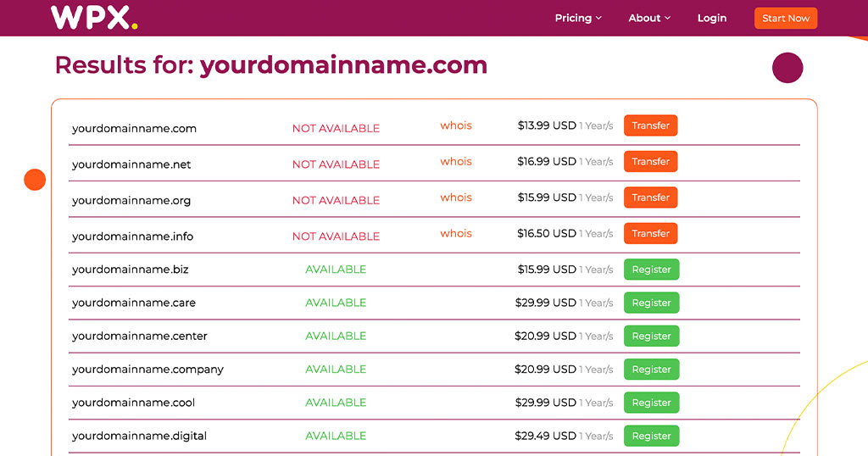
Task: Open the Login page
Action: 712,18
